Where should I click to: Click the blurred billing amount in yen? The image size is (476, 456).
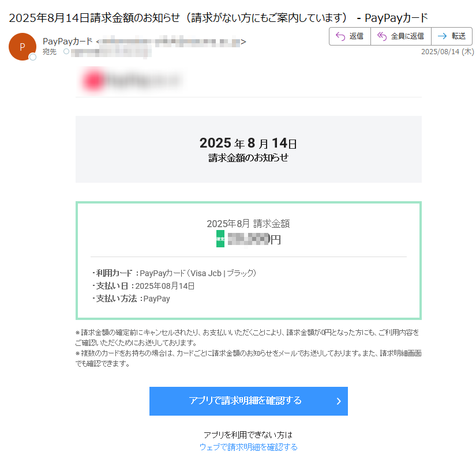[249, 239]
